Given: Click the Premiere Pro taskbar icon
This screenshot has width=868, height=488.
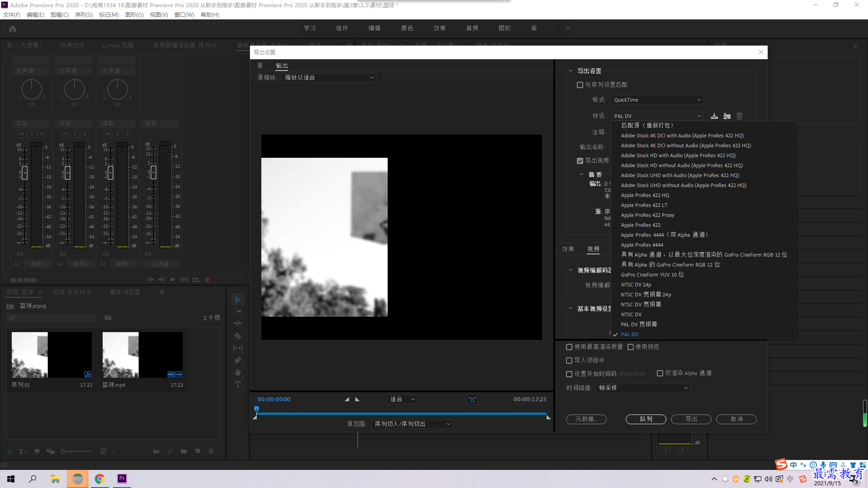Looking at the screenshot, I should click(122, 479).
